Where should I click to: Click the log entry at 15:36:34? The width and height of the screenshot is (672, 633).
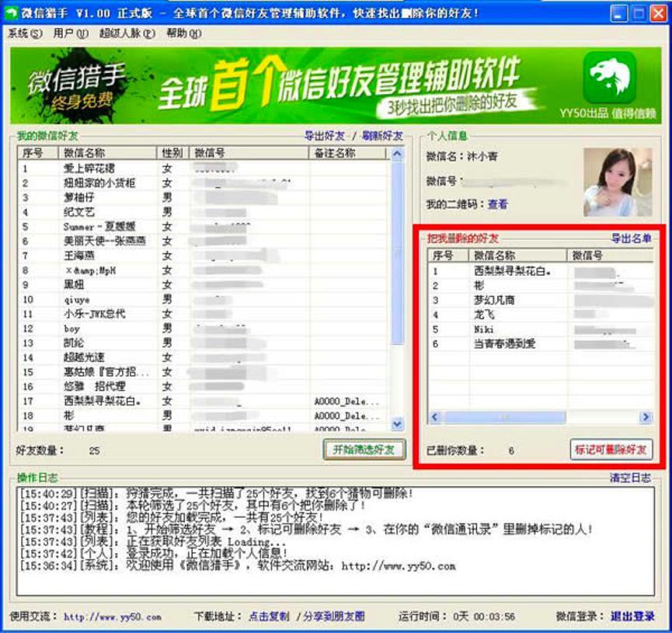[x=238, y=565]
